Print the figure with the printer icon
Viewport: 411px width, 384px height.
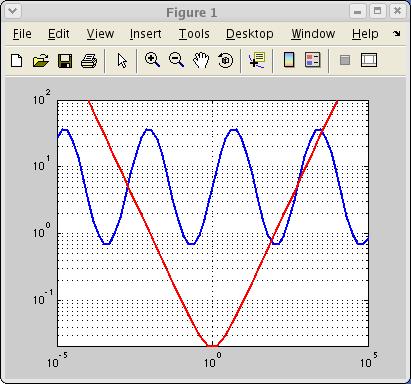click(89, 61)
